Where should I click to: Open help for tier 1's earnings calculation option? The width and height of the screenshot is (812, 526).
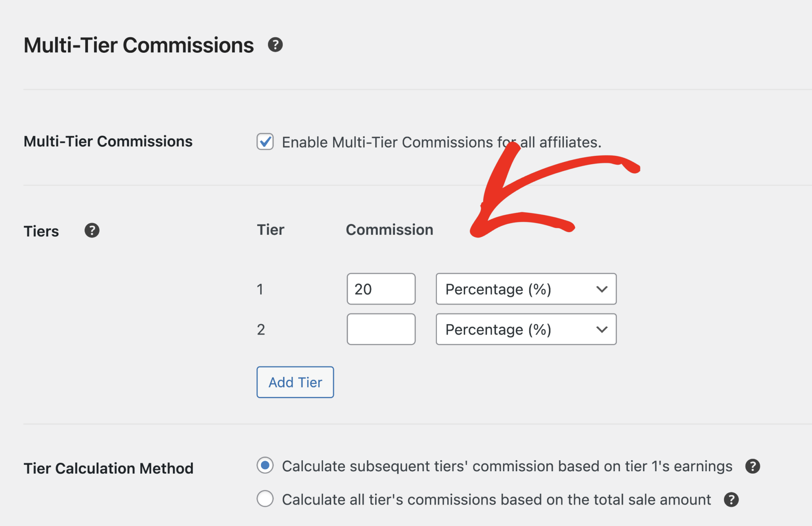pyautogui.click(x=753, y=466)
